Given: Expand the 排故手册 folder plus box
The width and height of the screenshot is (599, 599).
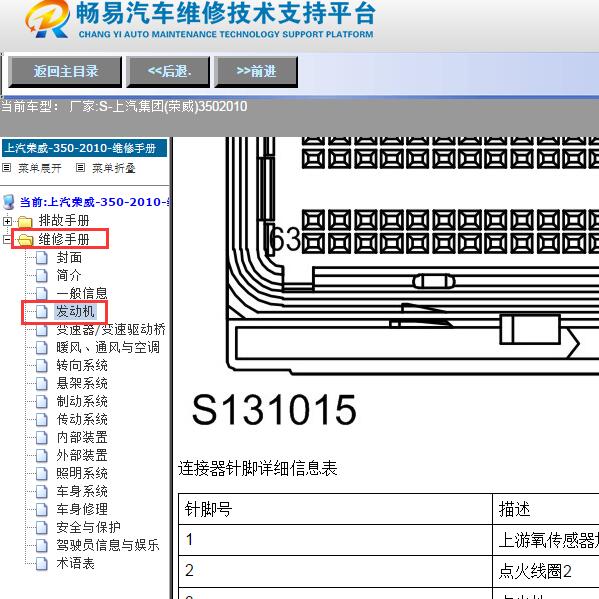Looking at the screenshot, I should [x=7, y=221].
